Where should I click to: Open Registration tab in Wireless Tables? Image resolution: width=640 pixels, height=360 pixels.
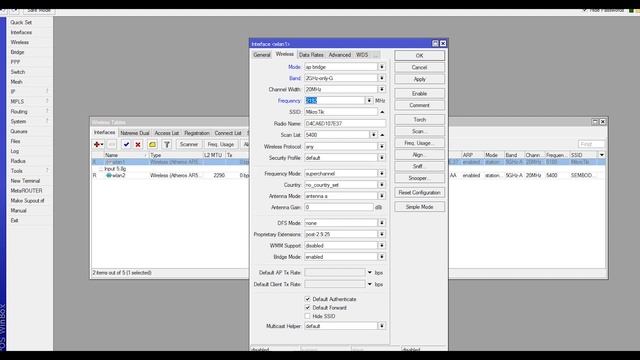pos(197,133)
